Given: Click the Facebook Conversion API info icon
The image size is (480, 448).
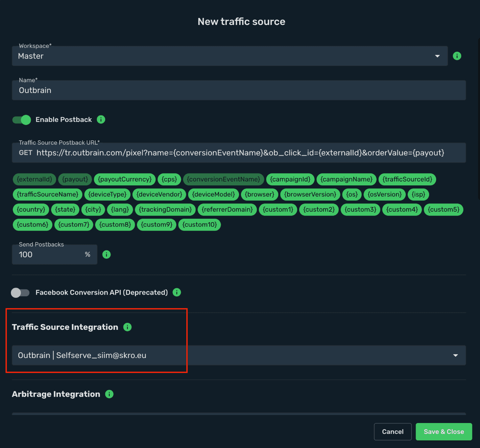Looking at the screenshot, I should [177, 292].
